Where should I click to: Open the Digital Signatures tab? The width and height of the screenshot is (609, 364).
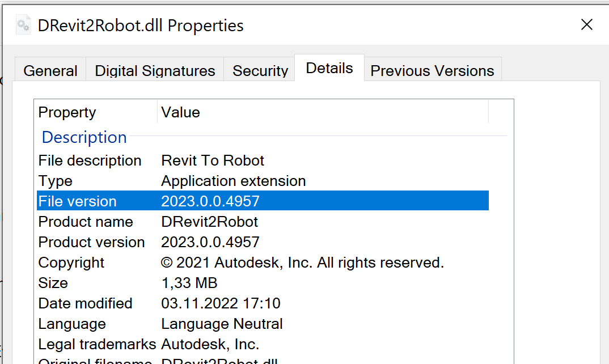tap(155, 71)
